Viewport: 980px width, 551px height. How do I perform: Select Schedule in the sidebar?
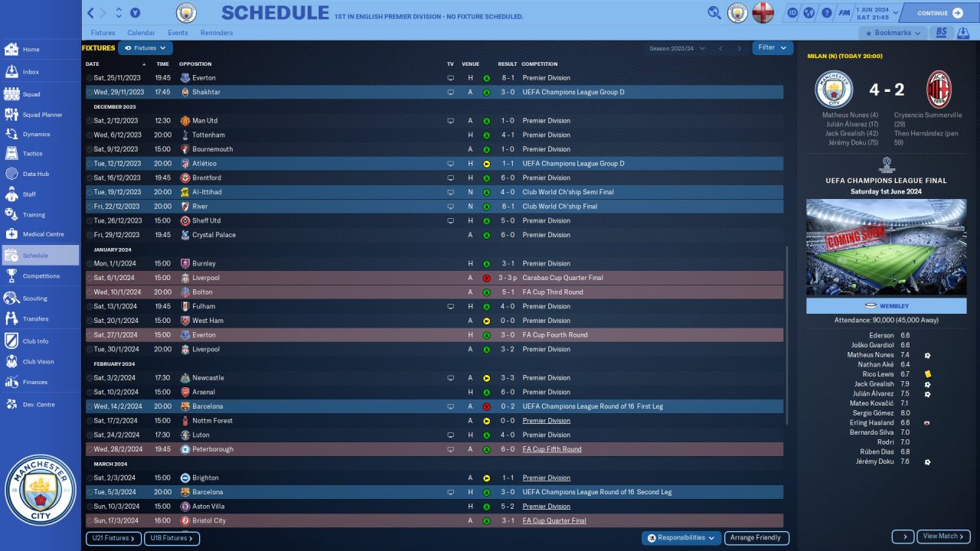(x=40, y=256)
